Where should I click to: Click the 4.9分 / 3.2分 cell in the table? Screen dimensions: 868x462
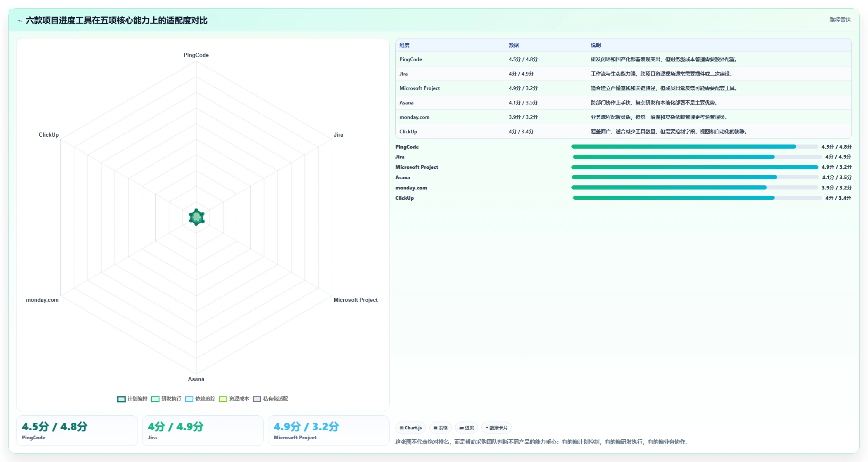coord(523,88)
